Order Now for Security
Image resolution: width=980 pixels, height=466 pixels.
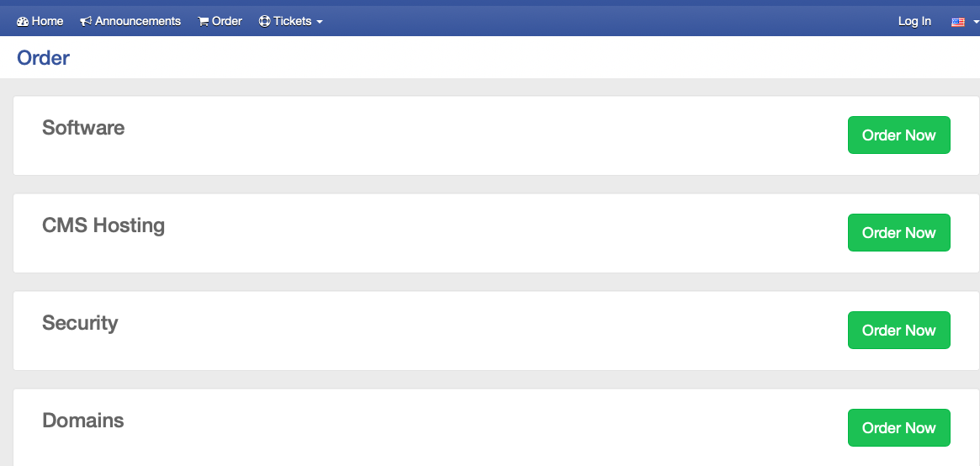click(x=898, y=330)
